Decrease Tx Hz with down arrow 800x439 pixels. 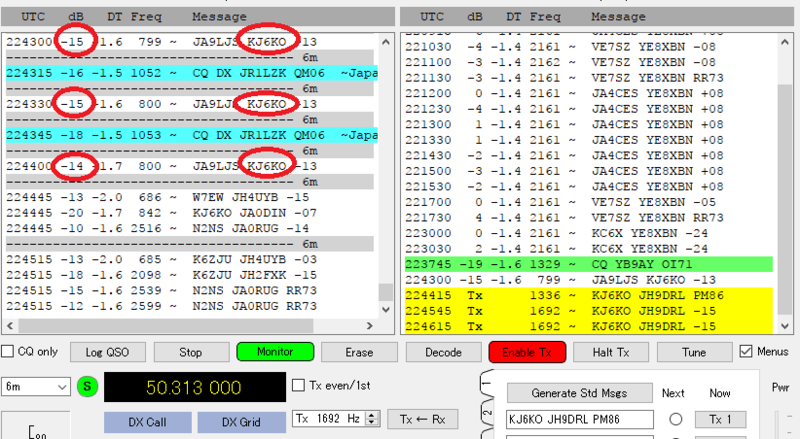372,423
